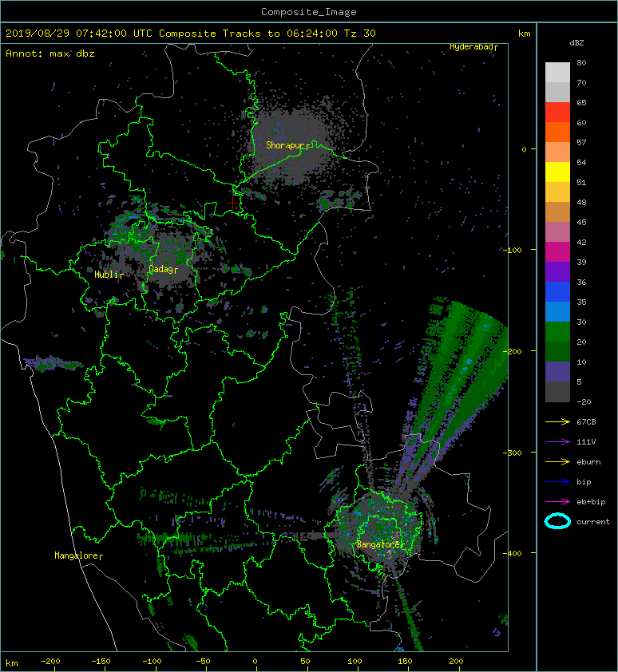Click the -100 y-axis tick label
Screen dimensions: 618x672
[x=512, y=250]
